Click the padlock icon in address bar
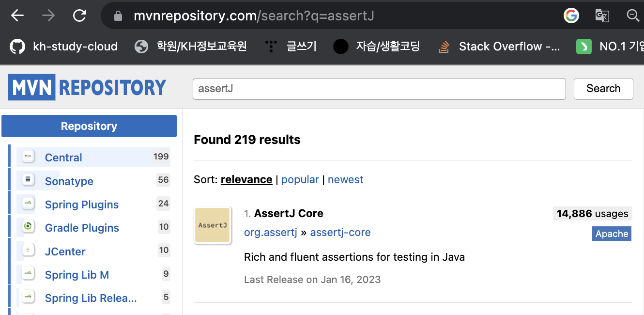The image size is (644, 315). [118, 16]
